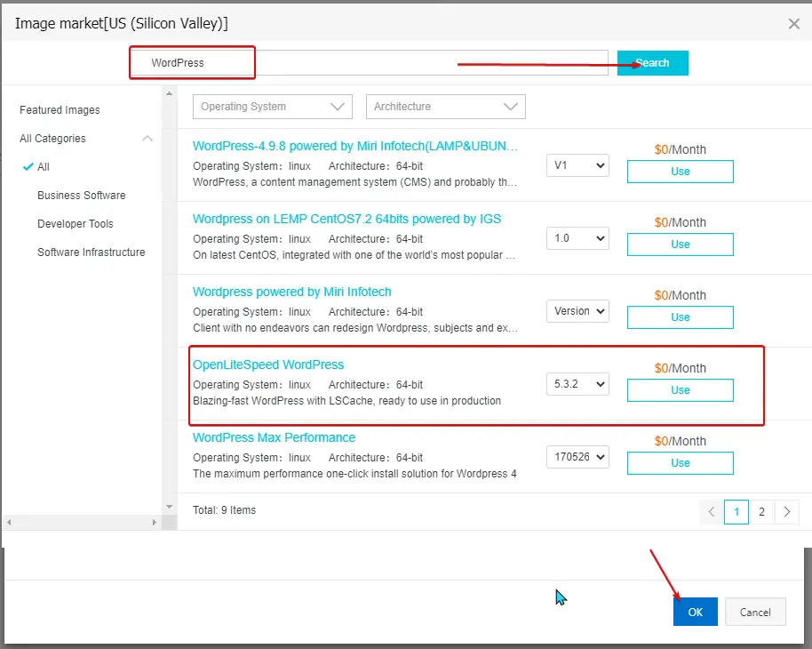
Task: Select Featured Images in the sidebar
Action: pyautogui.click(x=60, y=110)
